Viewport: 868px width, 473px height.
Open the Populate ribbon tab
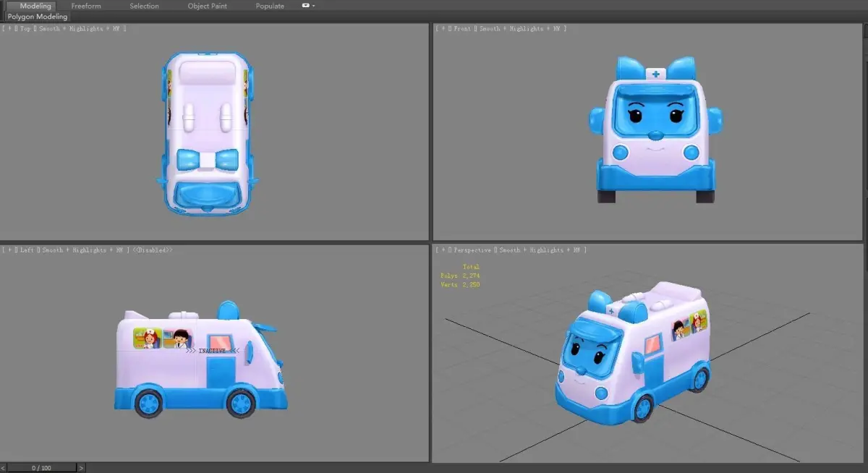pyautogui.click(x=270, y=6)
